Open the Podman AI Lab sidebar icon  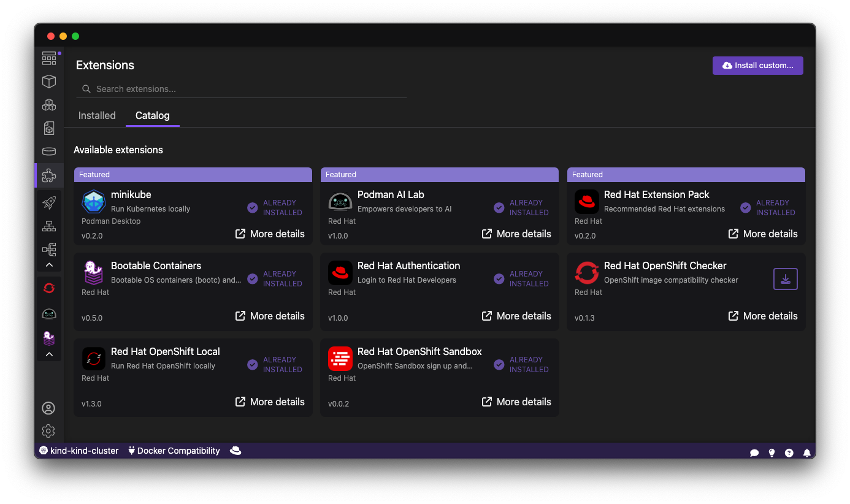click(49, 314)
